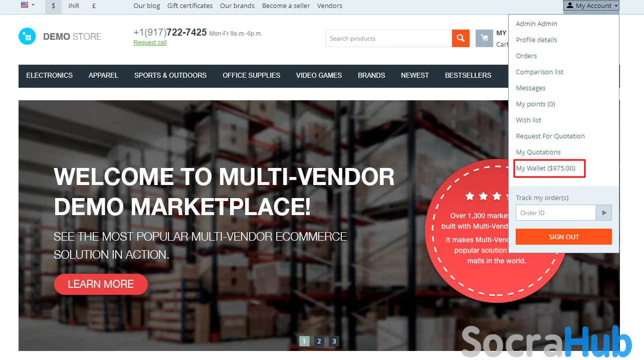This screenshot has width=644, height=360.
Task: Submit order tracking with arrow button
Action: tap(603, 213)
